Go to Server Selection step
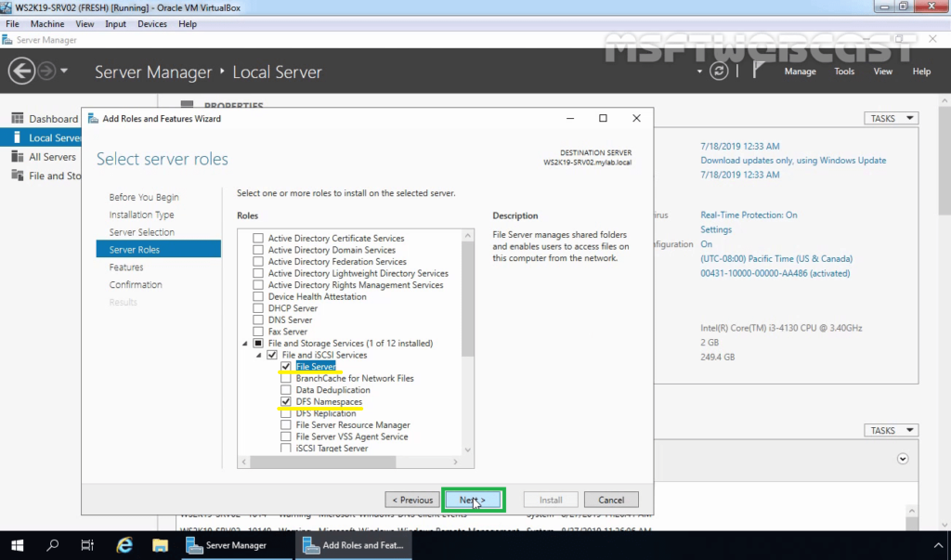951x560 pixels. [141, 232]
